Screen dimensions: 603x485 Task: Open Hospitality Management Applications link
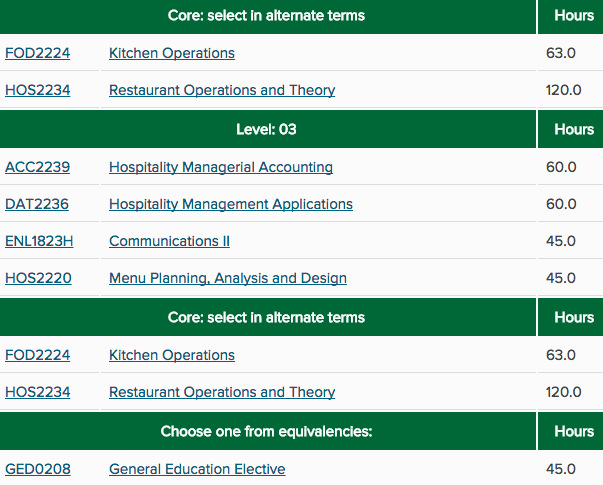click(231, 204)
